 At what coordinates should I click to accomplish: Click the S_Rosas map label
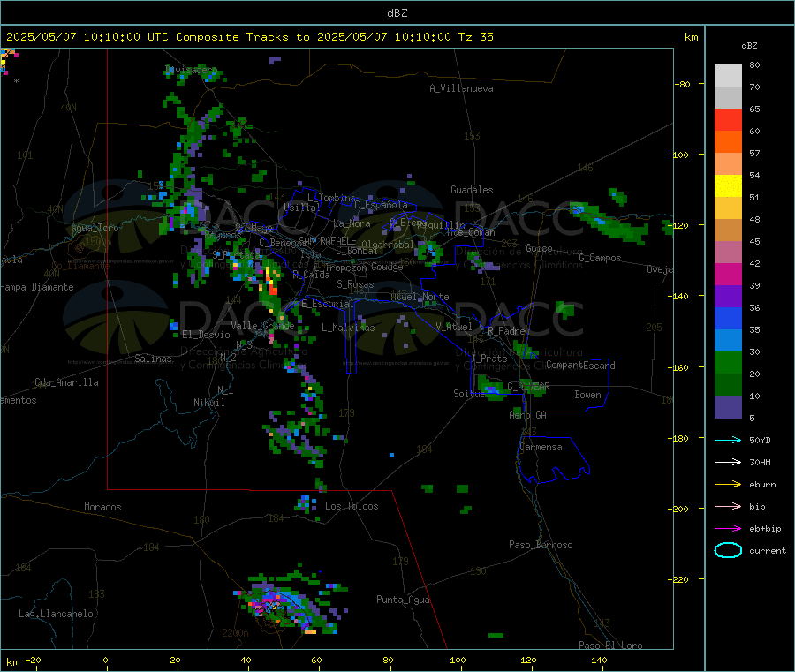point(355,284)
